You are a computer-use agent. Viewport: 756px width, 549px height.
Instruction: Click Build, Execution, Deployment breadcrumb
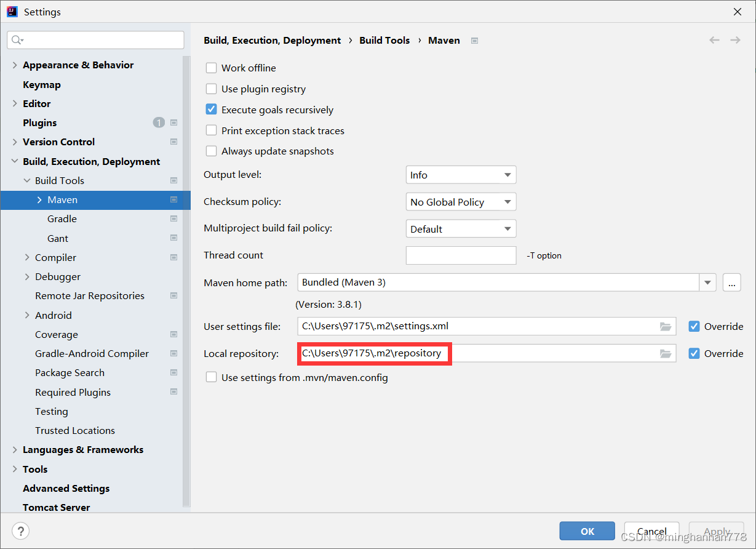pos(273,40)
